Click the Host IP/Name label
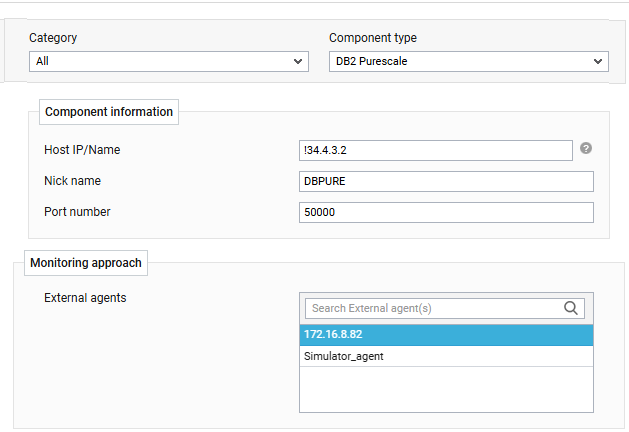Image resolution: width=629 pixels, height=432 pixels. tap(89, 150)
